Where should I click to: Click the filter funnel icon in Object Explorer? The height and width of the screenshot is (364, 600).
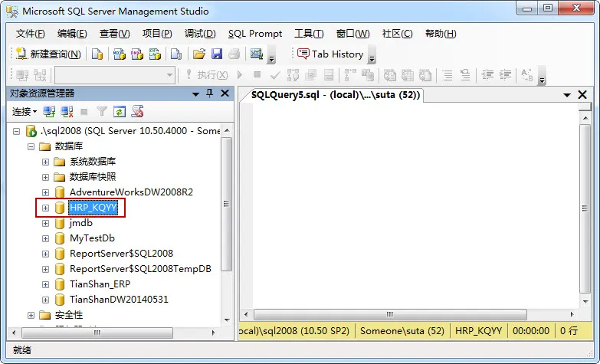102,112
